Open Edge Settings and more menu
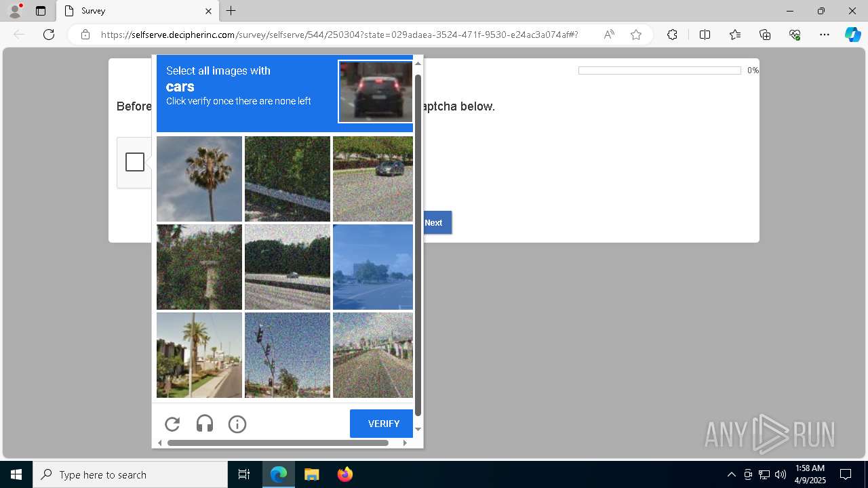This screenshot has width=868, height=488. pyautogui.click(x=825, y=35)
